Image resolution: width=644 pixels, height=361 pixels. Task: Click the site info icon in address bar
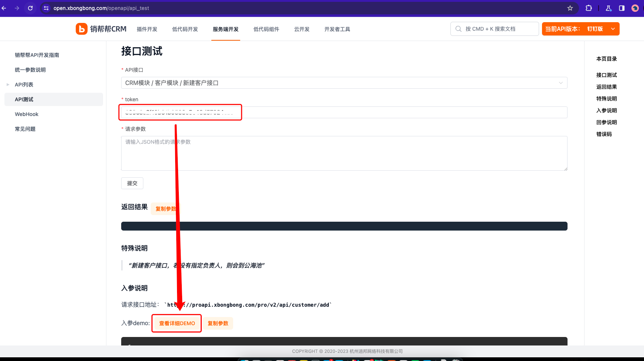(46, 8)
